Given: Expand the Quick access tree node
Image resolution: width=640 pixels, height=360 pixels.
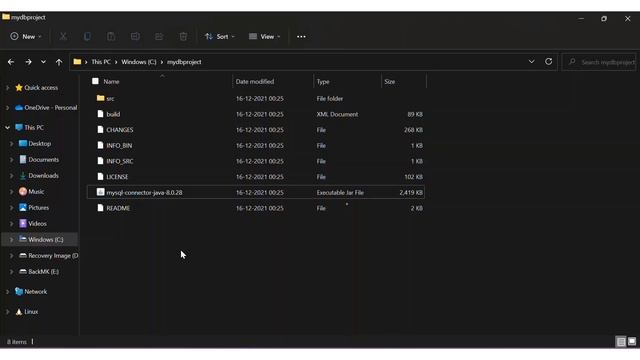Looking at the screenshot, I should pos(7,88).
